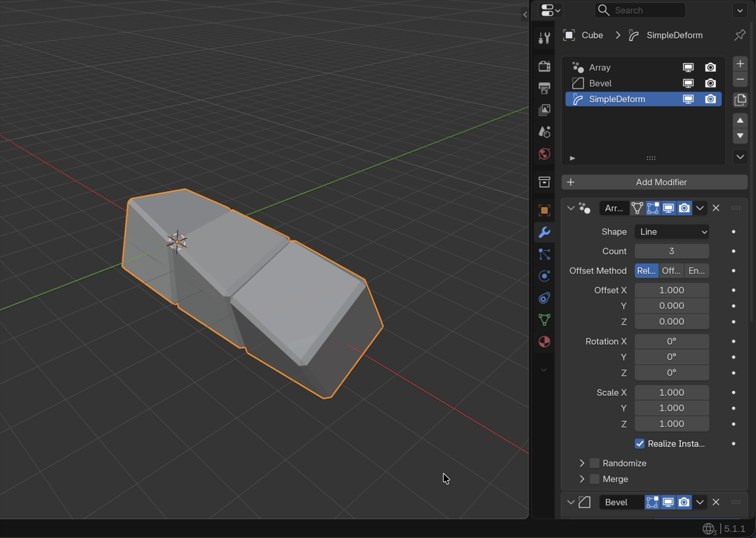Enable the Randomize checkbox

(x=595, y=463)
